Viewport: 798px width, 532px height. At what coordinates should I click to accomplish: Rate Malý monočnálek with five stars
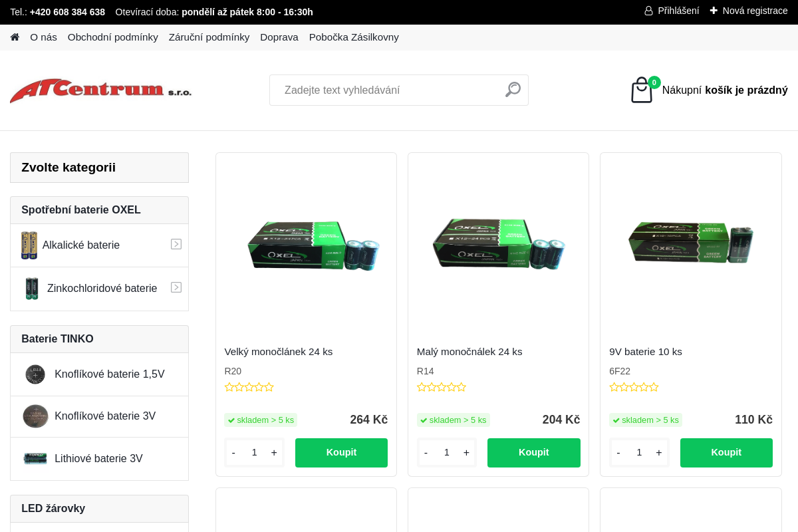coord(462,387)
